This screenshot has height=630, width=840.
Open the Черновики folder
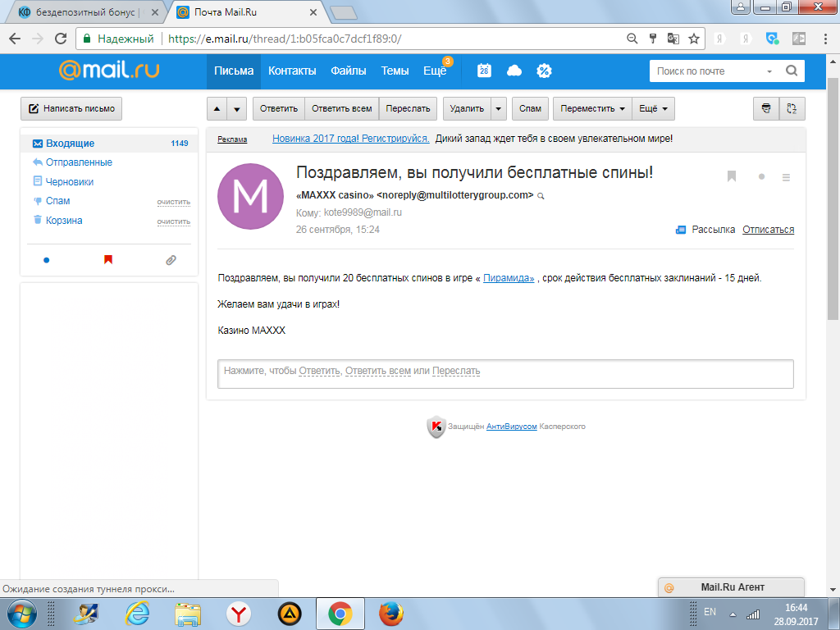coord(70,181)
